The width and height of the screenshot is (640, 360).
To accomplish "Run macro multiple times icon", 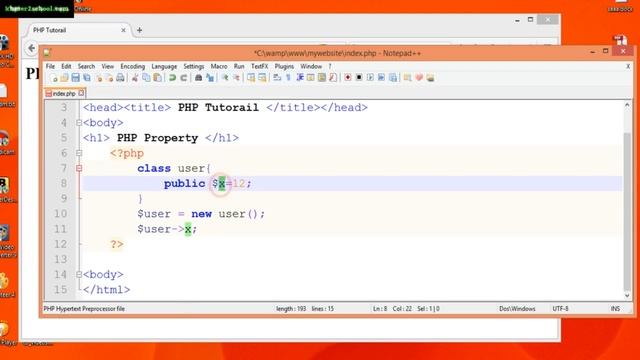I will [381, 78].
